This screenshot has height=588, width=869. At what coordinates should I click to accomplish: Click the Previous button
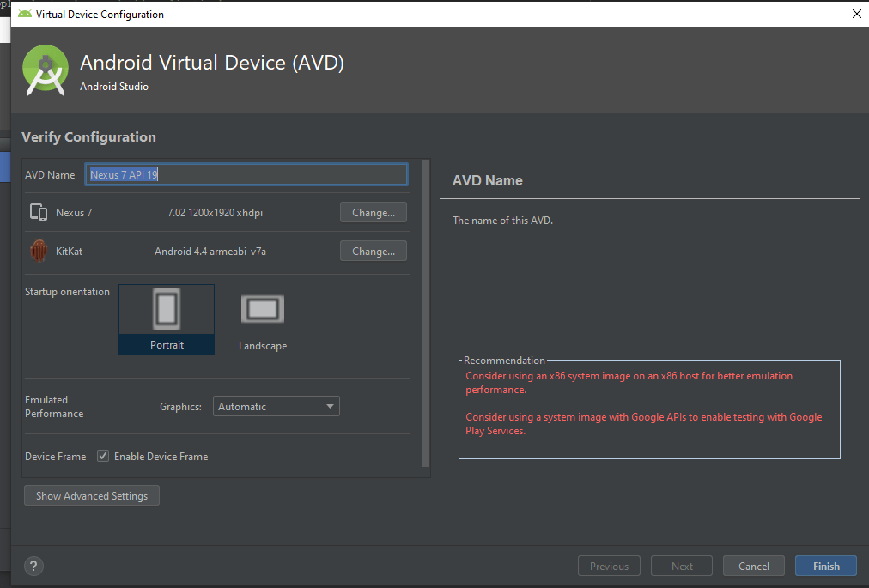609,566
